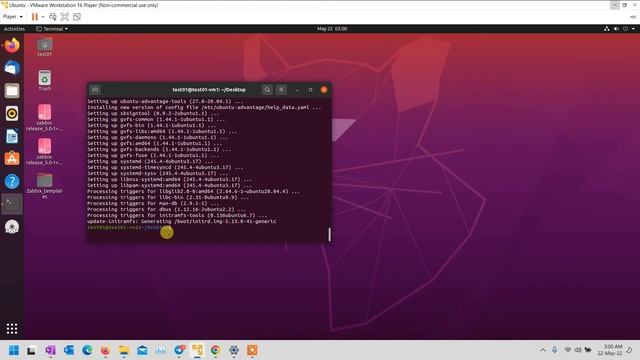
Task: Click the 'Processing triggers for man-db' line
Action: click(153, 203)
